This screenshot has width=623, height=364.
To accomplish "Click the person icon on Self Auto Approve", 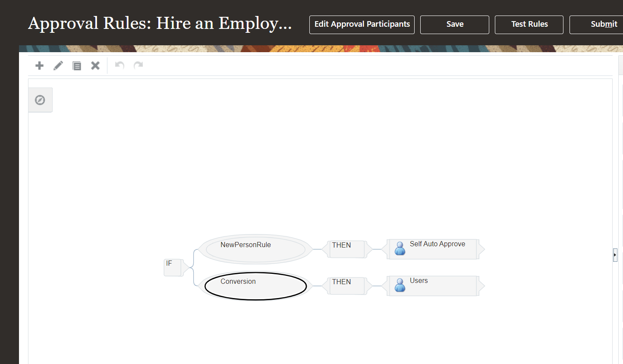I will (400, 249).
